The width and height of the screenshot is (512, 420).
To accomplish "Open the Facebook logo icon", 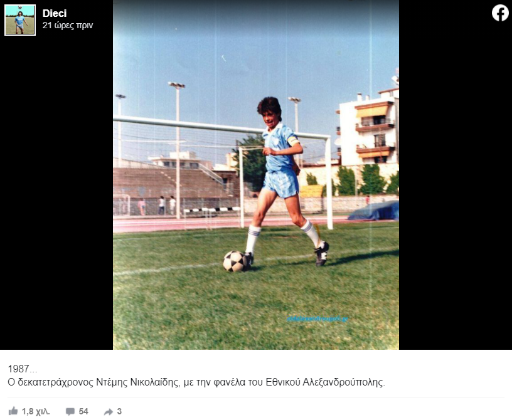I will pos(500,13).
